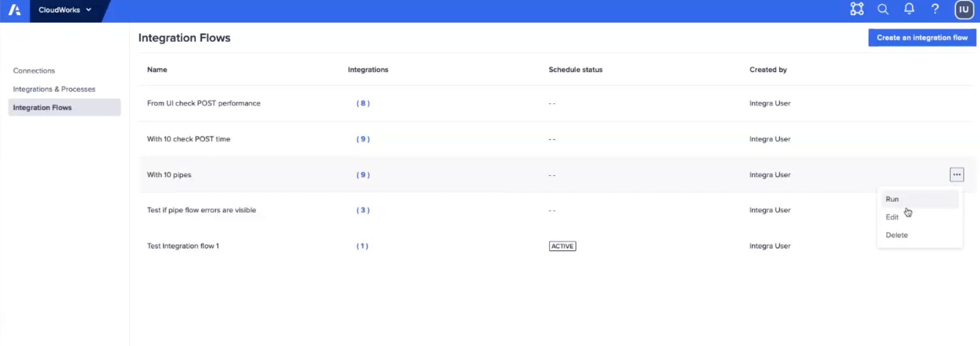This screenshot has height=346, width=980.
Task: Click the ACTIVE status badge on Test Integration flow 1
Action: [x=562, y=246]
